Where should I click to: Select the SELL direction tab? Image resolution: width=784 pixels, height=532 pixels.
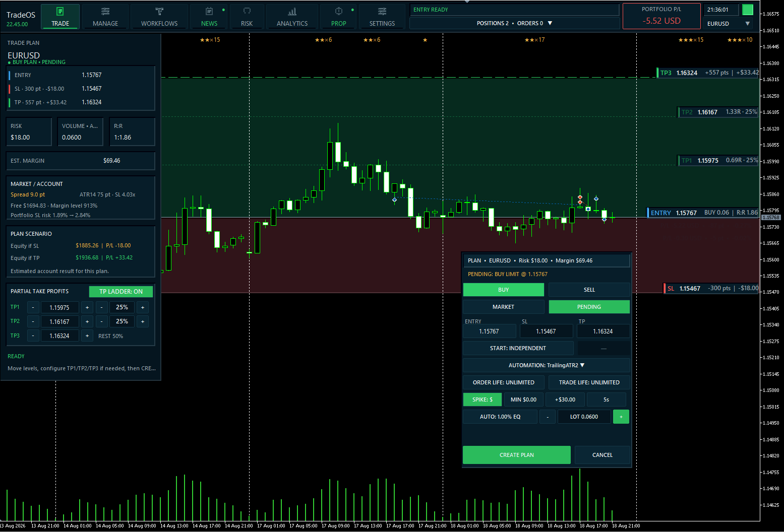pos(589,290)
